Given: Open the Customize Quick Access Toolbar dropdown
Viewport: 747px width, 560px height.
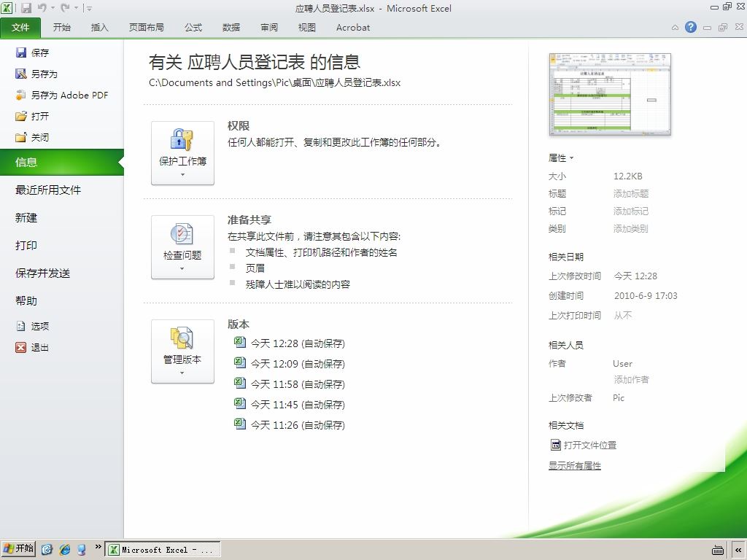Looking at the screenshot, I should point(89,8).
